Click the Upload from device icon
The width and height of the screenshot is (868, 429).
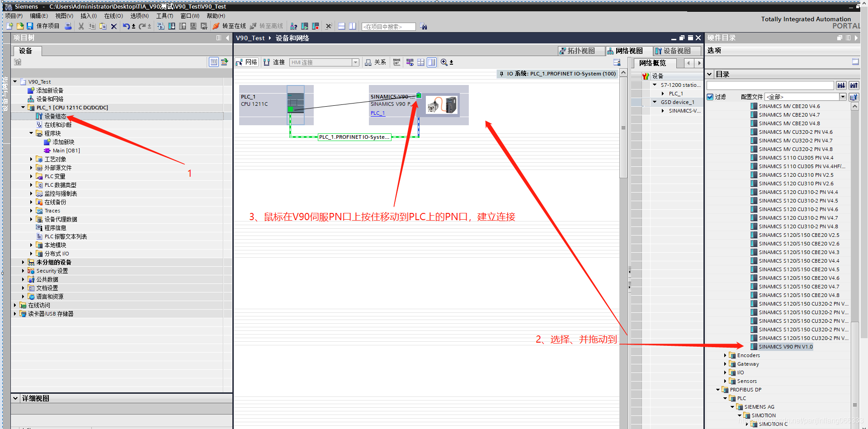pyautogui.click(x=183, y=26)
